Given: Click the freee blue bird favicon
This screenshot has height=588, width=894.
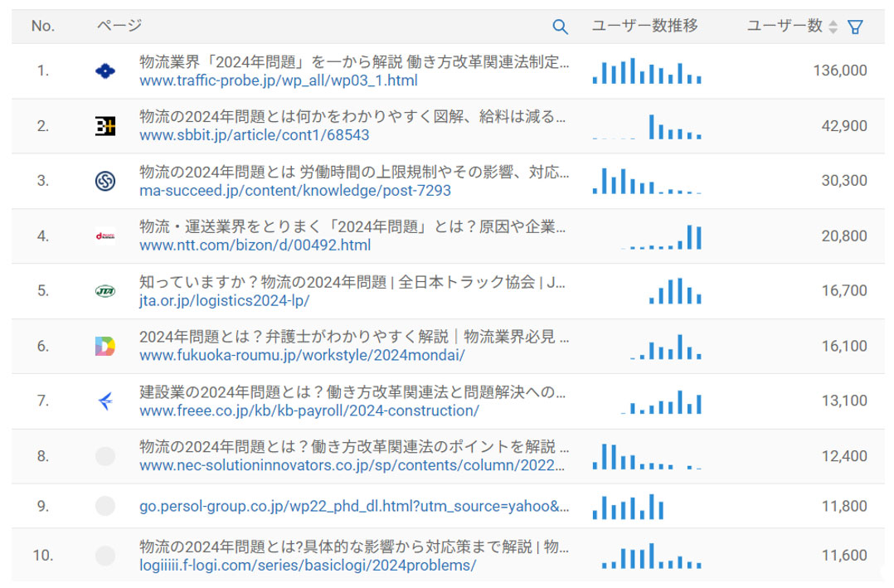Looking at the screenshot, I should (x=105, y=401).
